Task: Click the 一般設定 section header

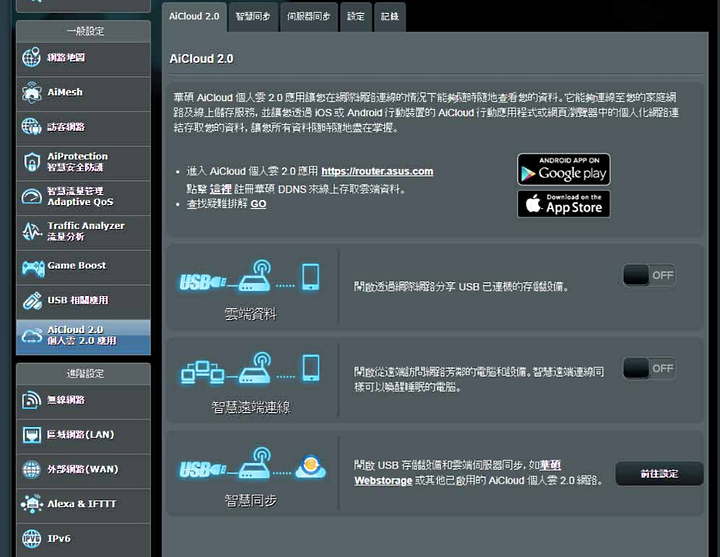Action: [85, 31]
